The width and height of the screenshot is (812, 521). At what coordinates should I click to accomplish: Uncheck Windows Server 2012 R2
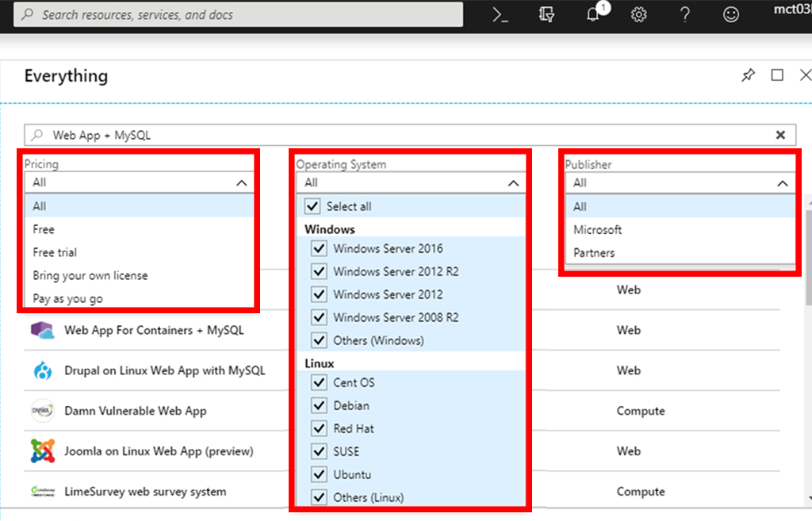click(319, 271)
